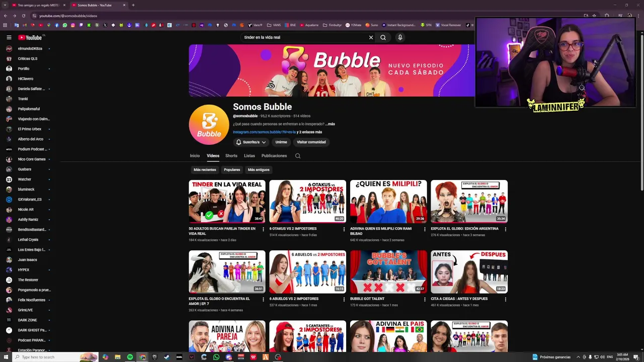Start voice search with microphone icon

tap(400, 37)
